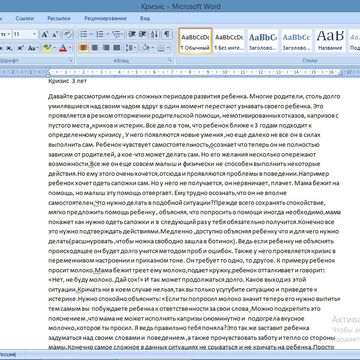Open the multilevel list button

click(x=117, y=34)
